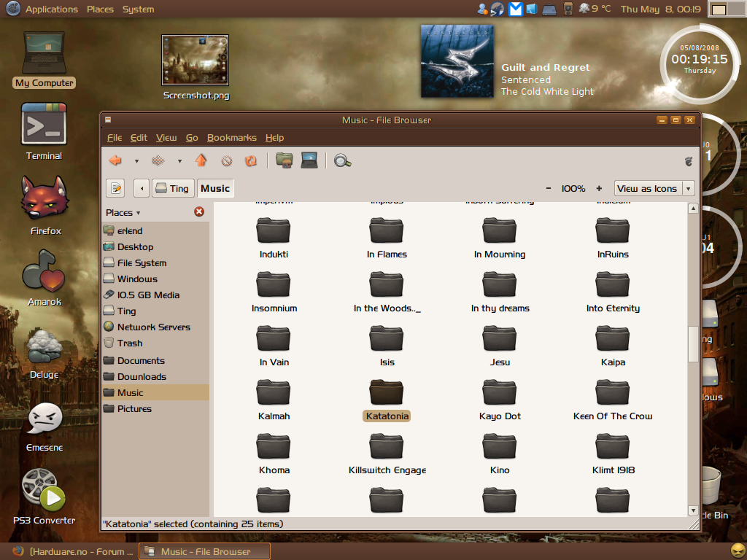Image resolution: width=747 pixels, height=560 pixels.
Task: Click the Computer icon in the toolbar
Action: (x=309, y=160)
